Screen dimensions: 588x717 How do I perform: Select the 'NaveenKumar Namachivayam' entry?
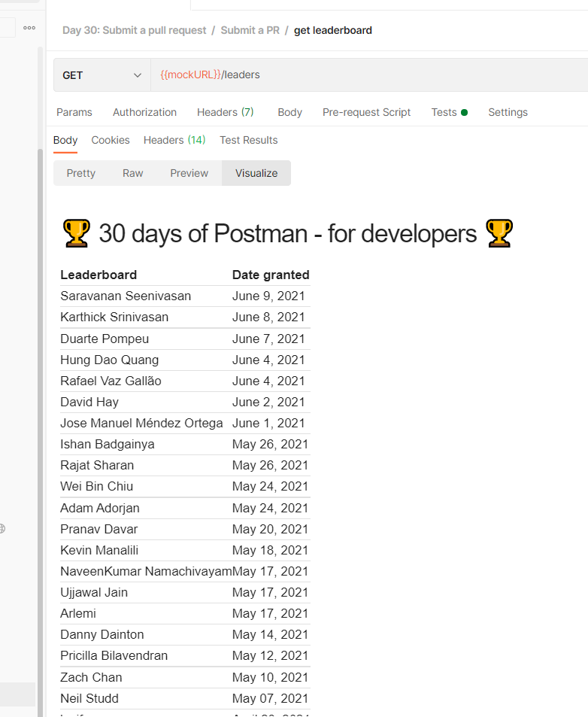(x=146, y=572)
